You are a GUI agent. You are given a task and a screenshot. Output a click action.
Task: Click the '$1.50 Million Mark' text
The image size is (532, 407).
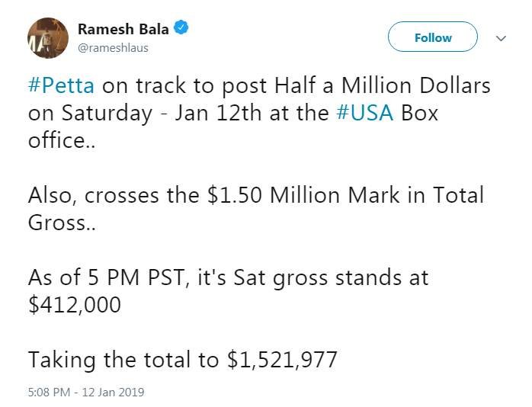coord(303,195)
